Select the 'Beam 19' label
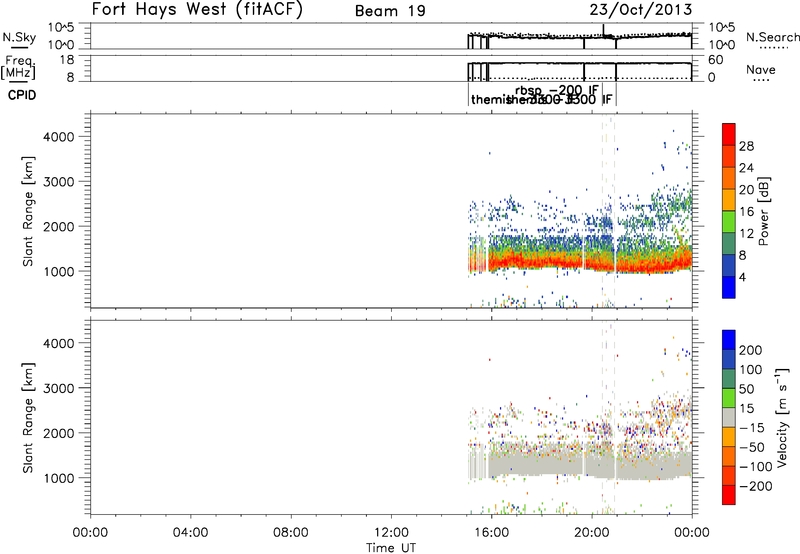The height and width of the screenshot is (554, 800). point(390,11)
